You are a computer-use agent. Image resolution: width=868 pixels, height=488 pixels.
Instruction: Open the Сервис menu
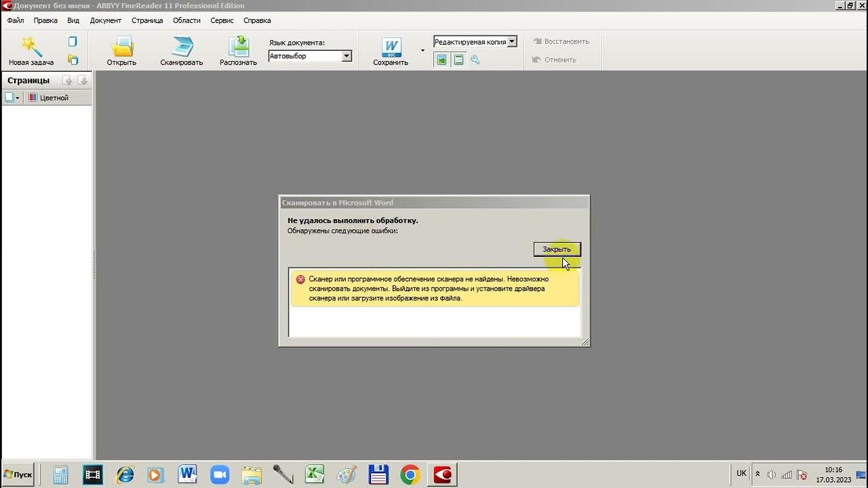[x=222, y=20]
